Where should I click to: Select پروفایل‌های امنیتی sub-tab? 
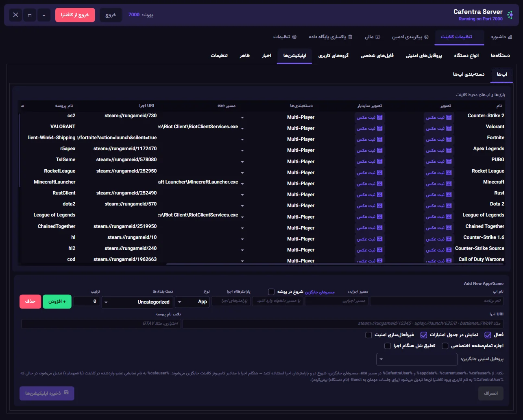click(423, 55)
